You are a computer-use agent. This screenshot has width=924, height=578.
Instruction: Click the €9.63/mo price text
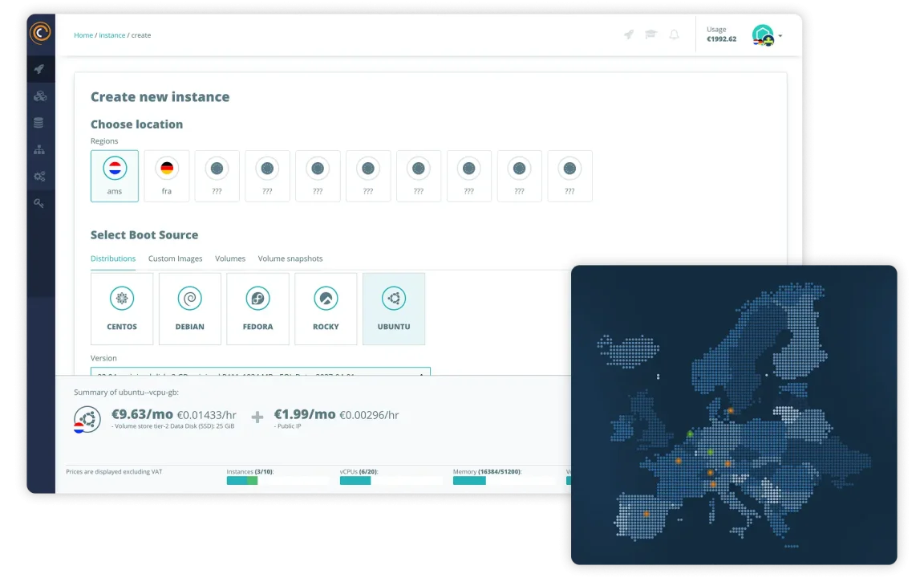pos(142,414)
